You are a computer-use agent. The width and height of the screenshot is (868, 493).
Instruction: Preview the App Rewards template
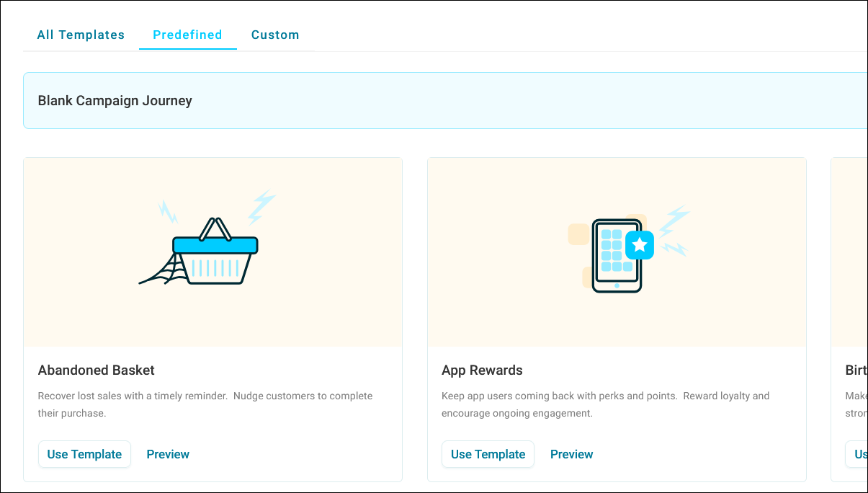(572, 454)
